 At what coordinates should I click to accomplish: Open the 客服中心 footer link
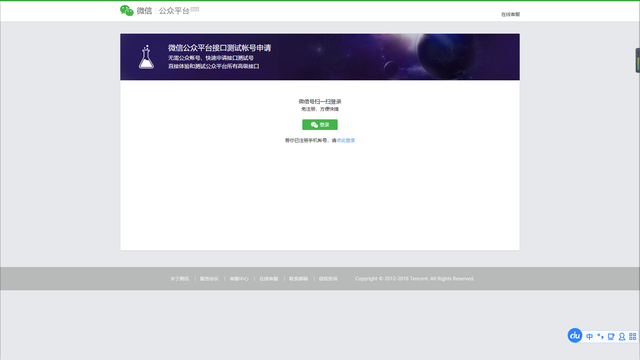pyautogui.click(x=239, y=279)
